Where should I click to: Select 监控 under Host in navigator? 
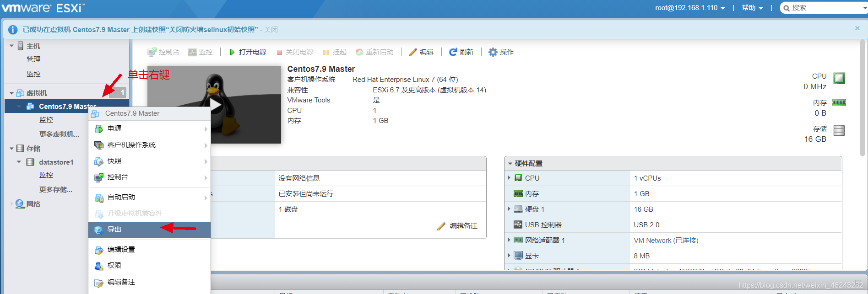tap(33, 74)
